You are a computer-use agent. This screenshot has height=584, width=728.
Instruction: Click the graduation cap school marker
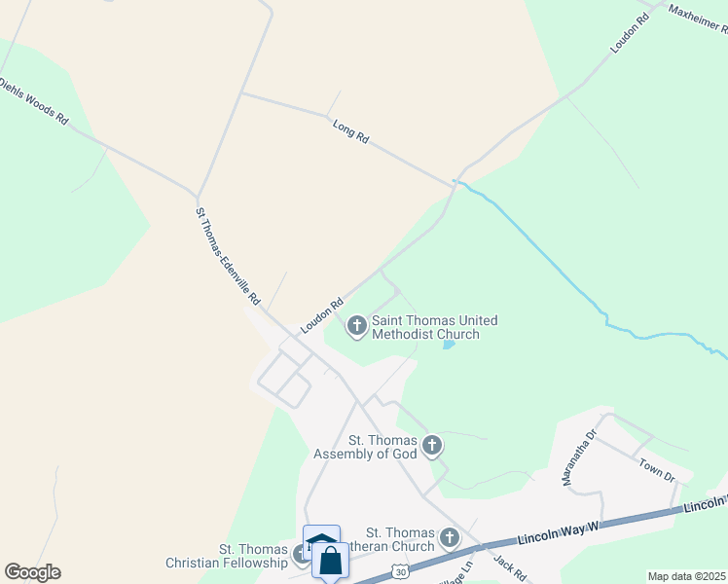pos(321,537)
